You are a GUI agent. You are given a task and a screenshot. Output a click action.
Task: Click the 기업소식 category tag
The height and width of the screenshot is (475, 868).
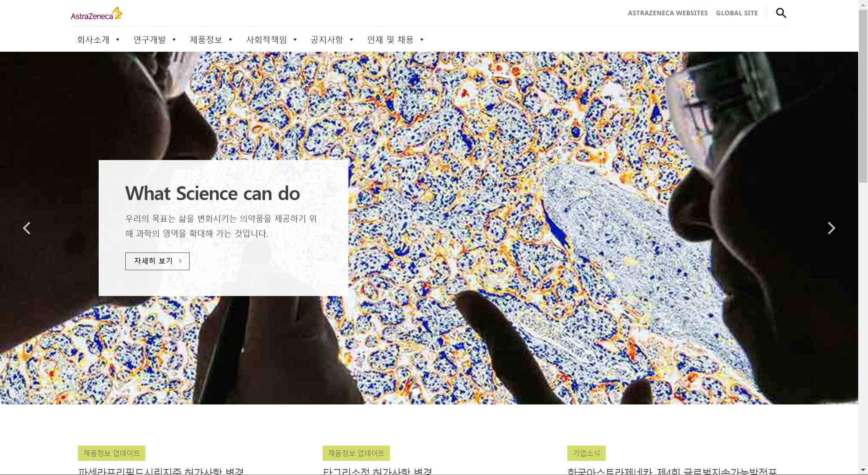[586, 453]
